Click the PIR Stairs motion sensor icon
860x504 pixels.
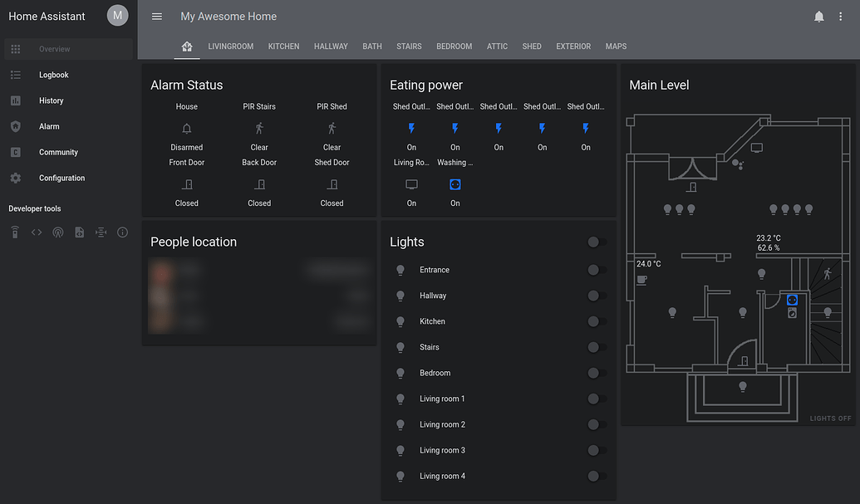pos(259,129)
